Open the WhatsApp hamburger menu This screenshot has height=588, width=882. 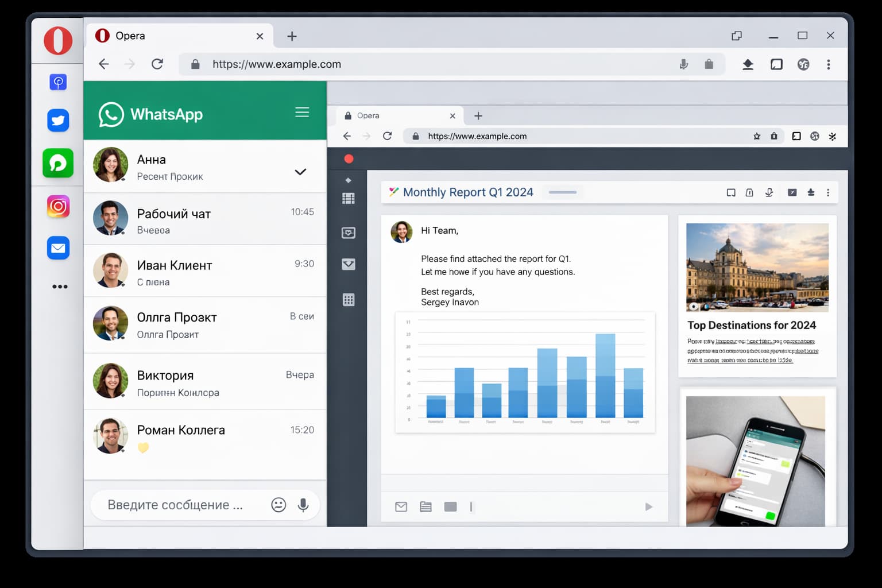tap(302, 113)
